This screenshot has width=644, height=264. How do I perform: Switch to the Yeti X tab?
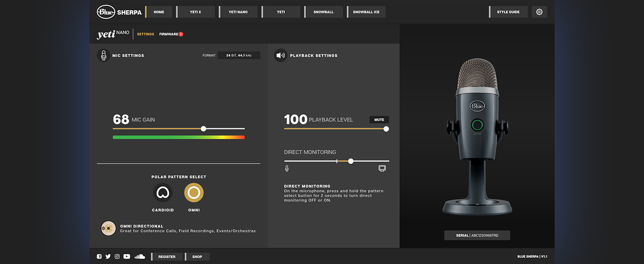pos(196,12)
